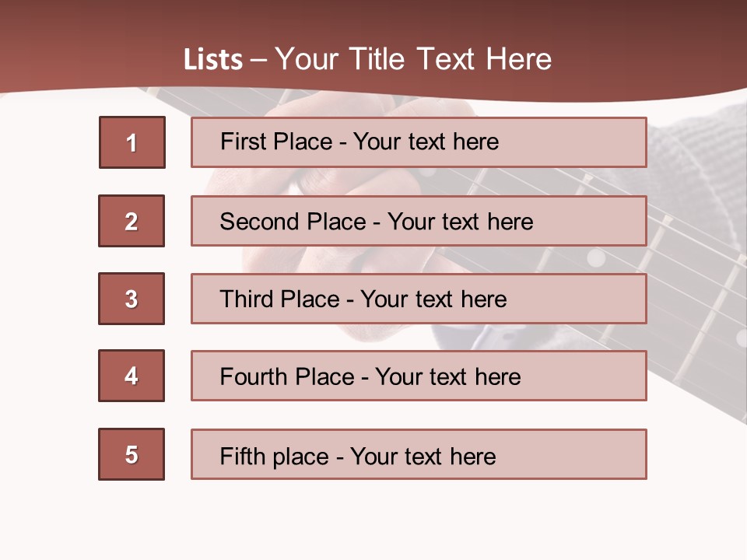Viewport: 747px width, 560px height.
Task: Pick the number 4 box
Action: [132, 376]
